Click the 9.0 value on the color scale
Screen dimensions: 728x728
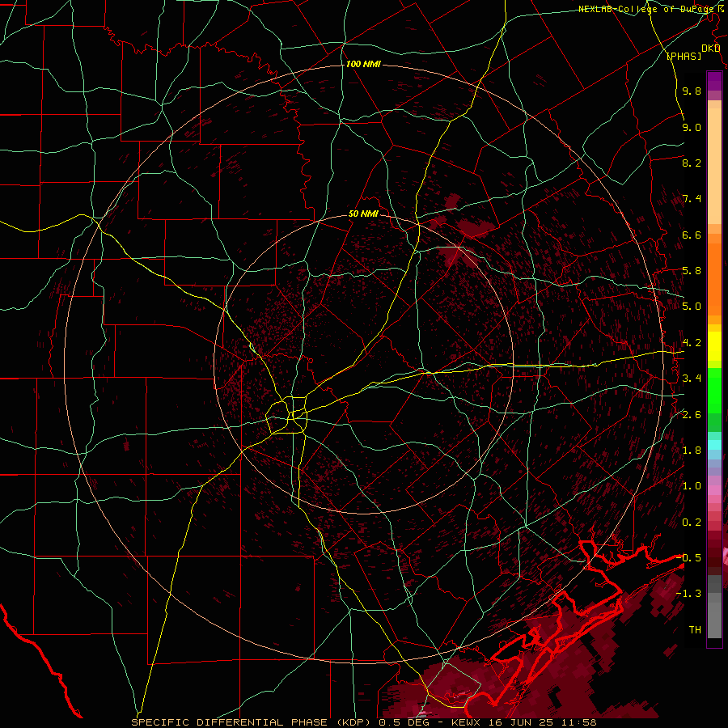pos(692,127)
